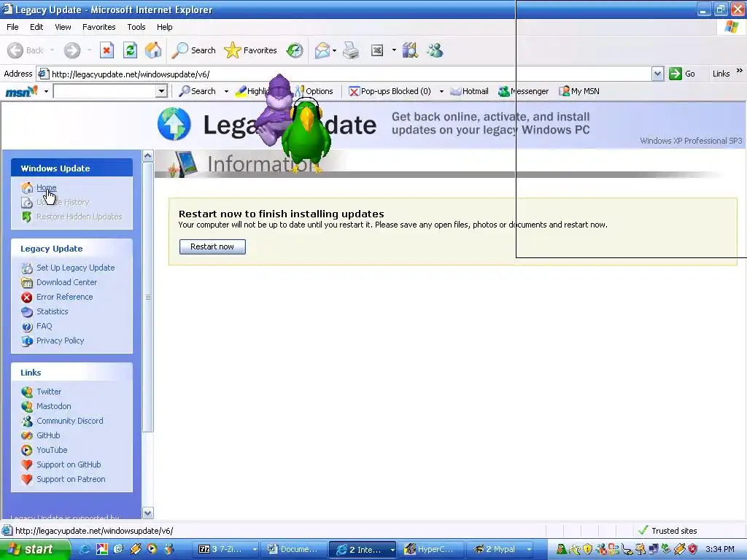Open the Edit menu
Viewport: 747px width, 560px height.
pyautogui.click(x=36, y=27)
